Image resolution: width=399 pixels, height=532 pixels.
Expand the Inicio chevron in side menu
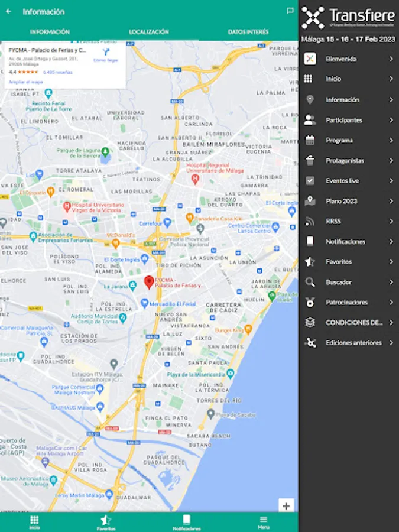[391, 79]
